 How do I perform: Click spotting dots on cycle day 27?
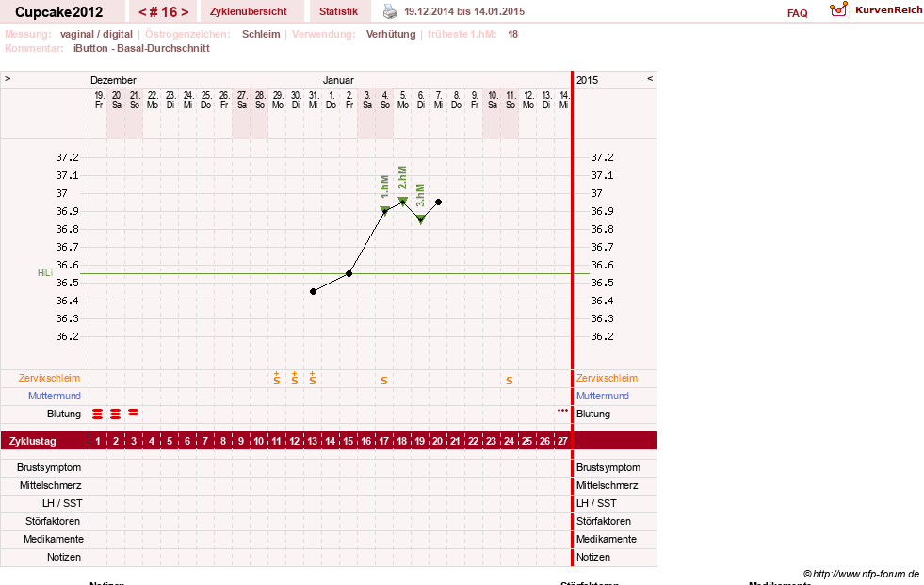coord(562,410)
